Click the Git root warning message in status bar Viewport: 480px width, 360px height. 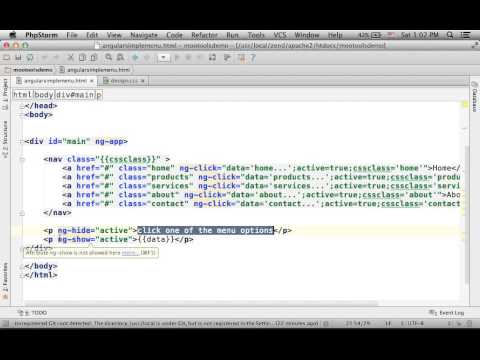click(166, 323)
